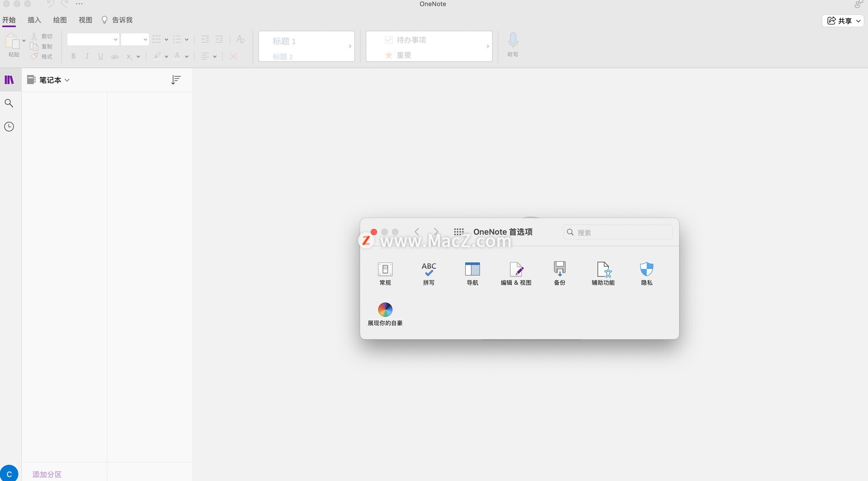This screenshot has height=481, width=868.
Task: Expand the highlight color arrow
Action: click(x=166, y=57)
